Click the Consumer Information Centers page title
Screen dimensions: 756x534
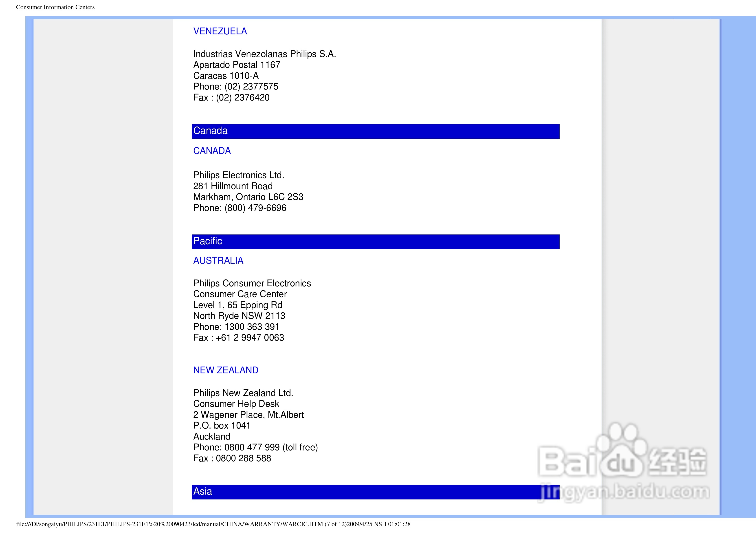coord(55,7)
